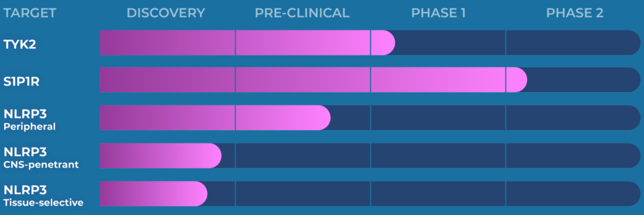Click the rounded tip of CNS-penetrant progress bar
Viewport: 644px width, 215px height.
(210, 156)
